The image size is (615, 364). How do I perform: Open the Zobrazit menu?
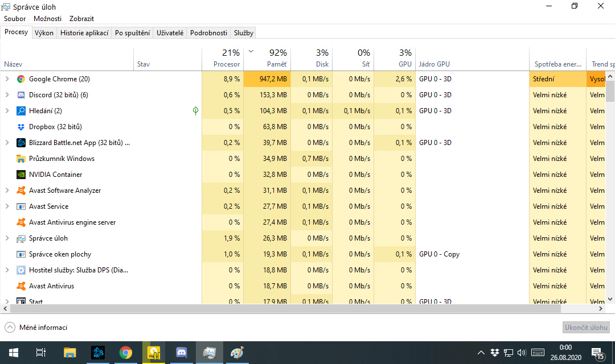(x=81, y=19)
